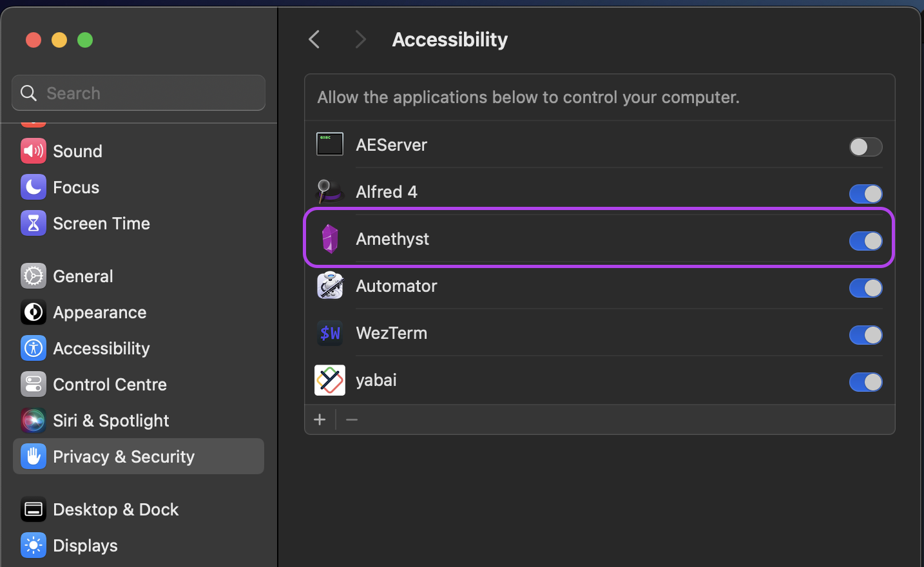Image resolution: width=924 pixels, height=567 pixels.
Task: Click inside the Search field
Action: (x=138, y=93)
